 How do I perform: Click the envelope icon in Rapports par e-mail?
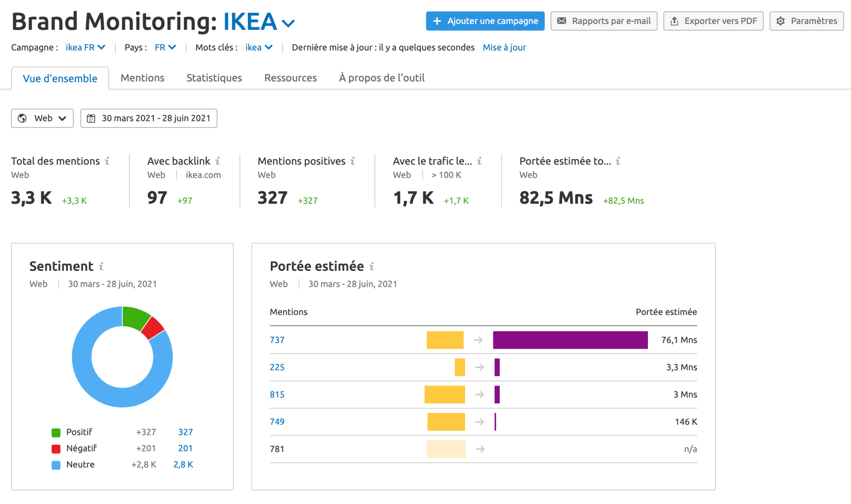click(562, 21)
